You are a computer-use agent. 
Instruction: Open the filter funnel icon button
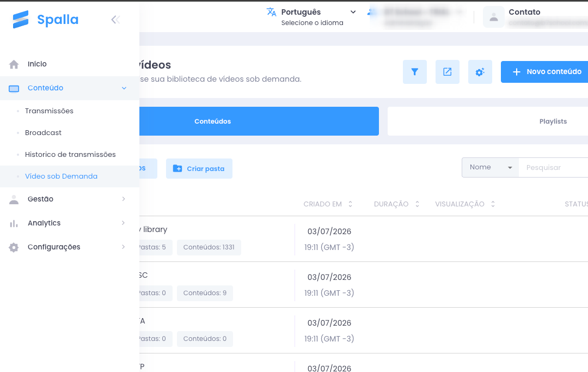tap(415, 72)
